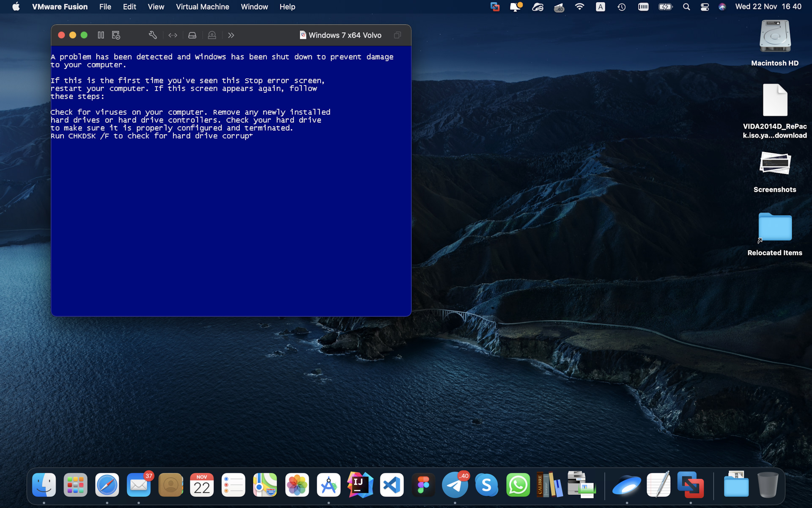Click the camera device toolbar icon
Image resolution: width=812 pixels, height=508 pixels.
click(212, 35)
